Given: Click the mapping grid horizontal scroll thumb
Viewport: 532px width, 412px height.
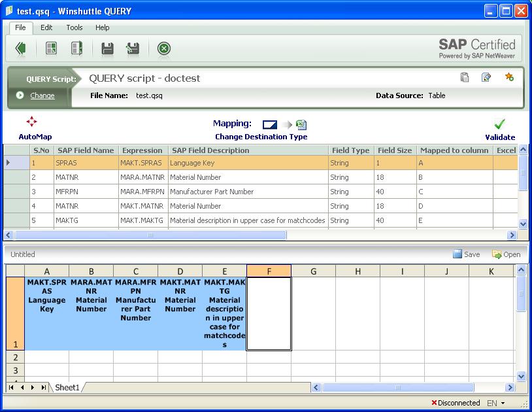Looking at the screenshot, I should tap(150, 235).
